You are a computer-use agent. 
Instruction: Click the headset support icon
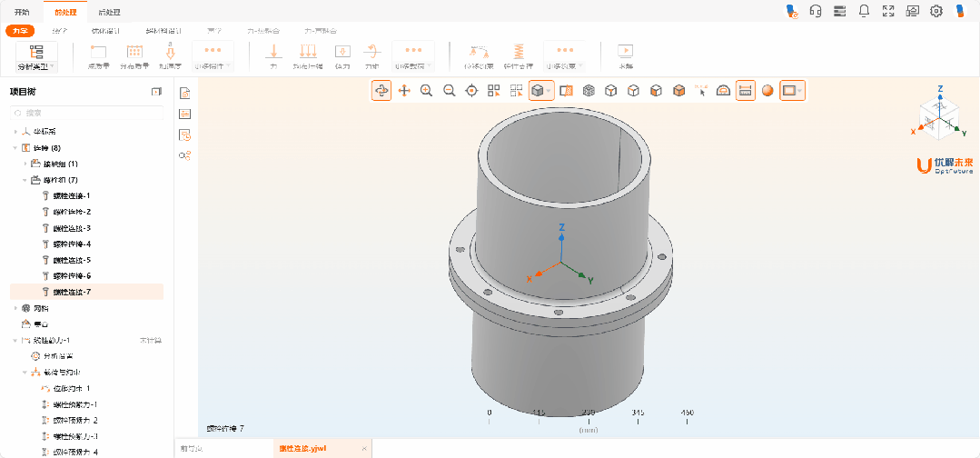coord(816,11)
